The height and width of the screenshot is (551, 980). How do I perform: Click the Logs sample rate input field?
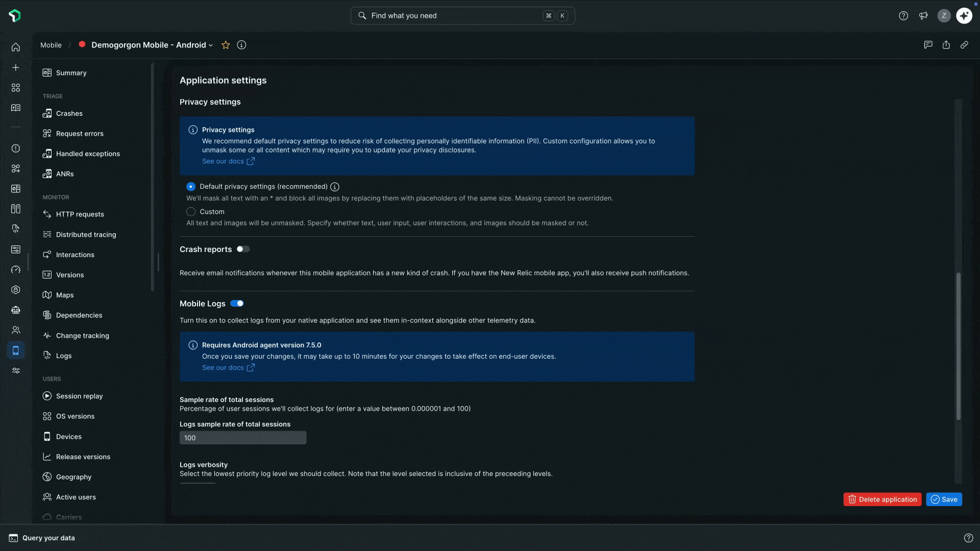tap(243, 438)
